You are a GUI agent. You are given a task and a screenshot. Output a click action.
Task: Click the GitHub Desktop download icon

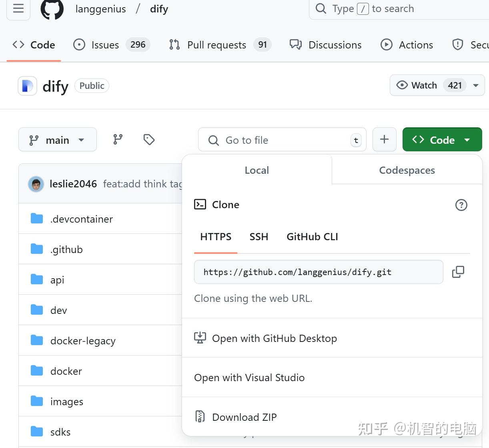[200, 338]
